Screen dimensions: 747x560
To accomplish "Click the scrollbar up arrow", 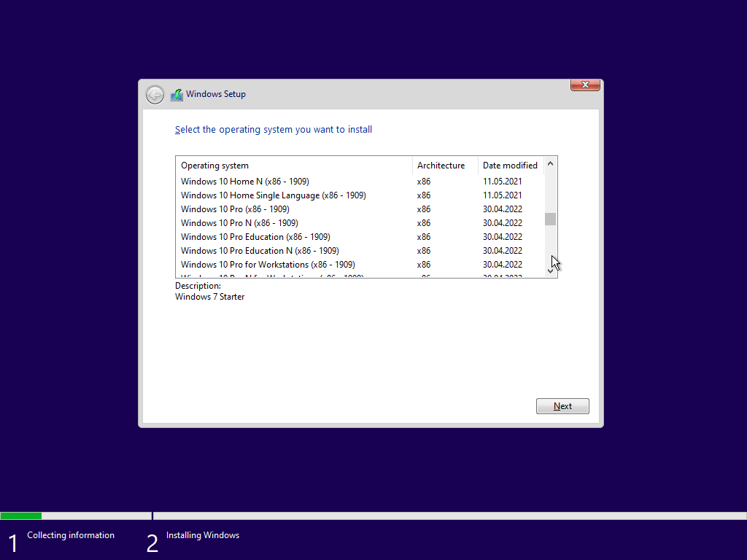I will pyautogui.click(x=550, y=164).
